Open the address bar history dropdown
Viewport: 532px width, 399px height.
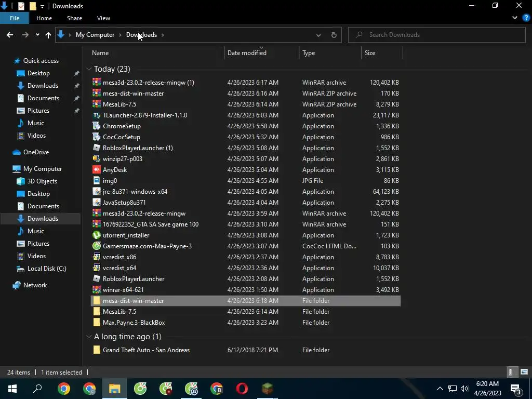[318, 35]
